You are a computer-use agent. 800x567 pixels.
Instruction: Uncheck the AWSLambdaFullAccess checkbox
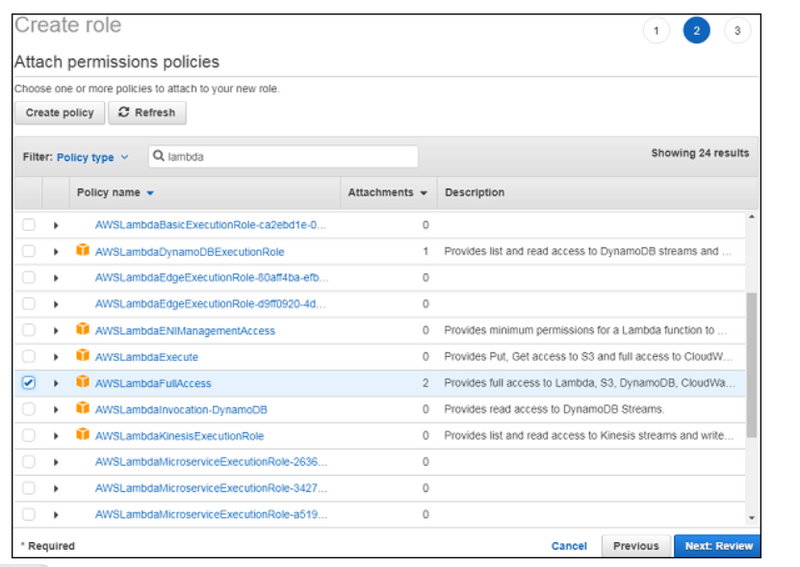(29, 383)
